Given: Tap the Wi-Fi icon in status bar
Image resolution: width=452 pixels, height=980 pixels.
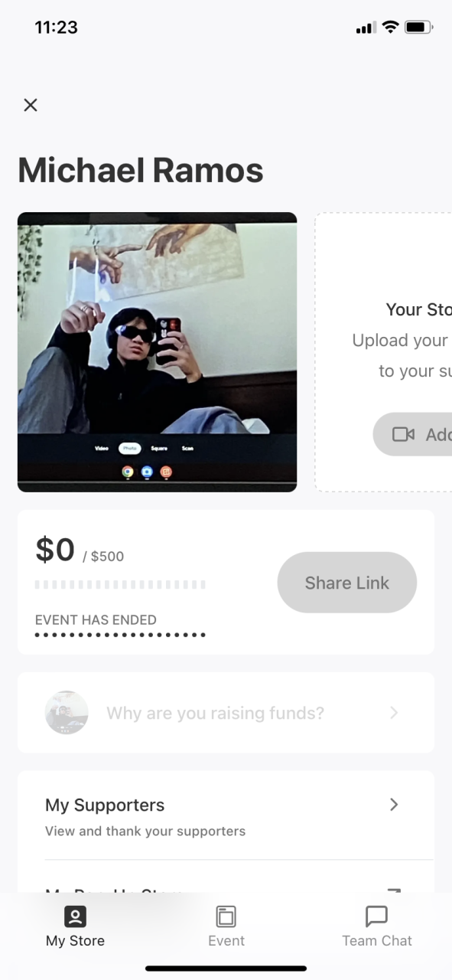Looking at the screenshot, I should pyautogui.click(x=390, y=28).
